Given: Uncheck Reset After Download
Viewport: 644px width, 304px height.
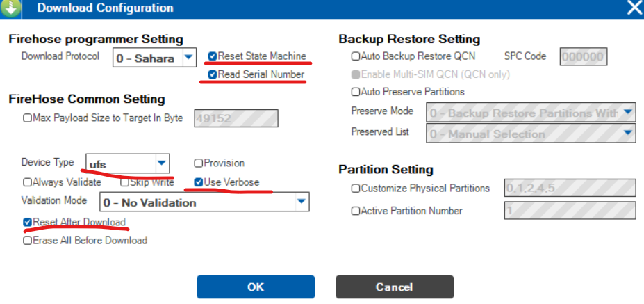Looking at the screenshot, I should pyautogui.click(x=28, y=222).
